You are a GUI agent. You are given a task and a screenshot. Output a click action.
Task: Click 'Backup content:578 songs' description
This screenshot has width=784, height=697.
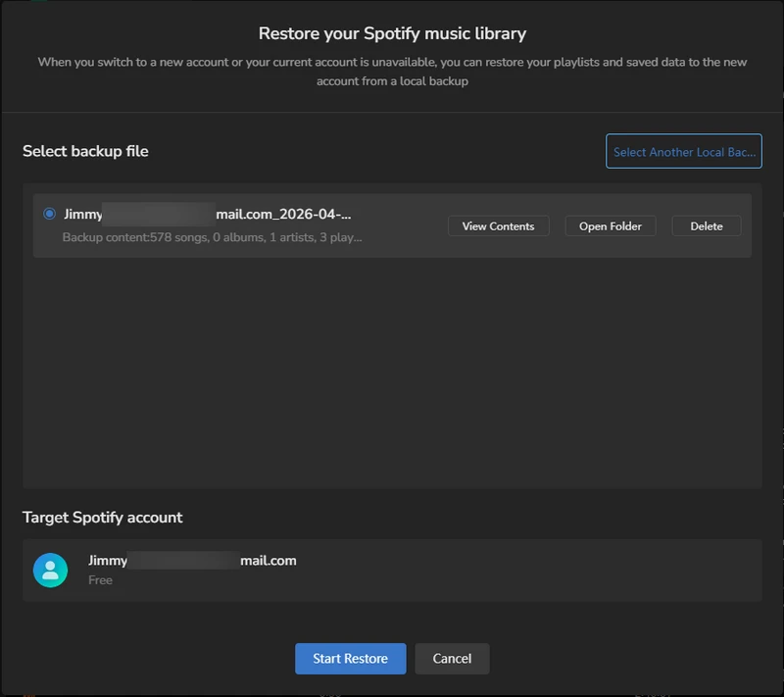pos(212,237)
